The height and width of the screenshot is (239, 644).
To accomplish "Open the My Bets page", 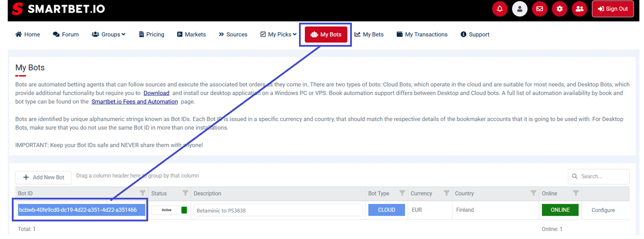I will [369, 35].
